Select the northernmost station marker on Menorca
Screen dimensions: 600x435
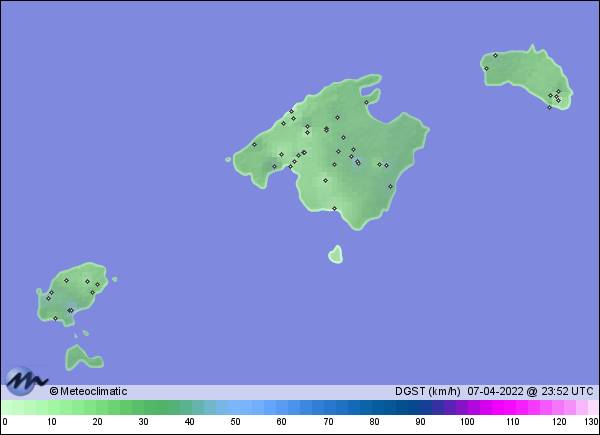[495, 55]
